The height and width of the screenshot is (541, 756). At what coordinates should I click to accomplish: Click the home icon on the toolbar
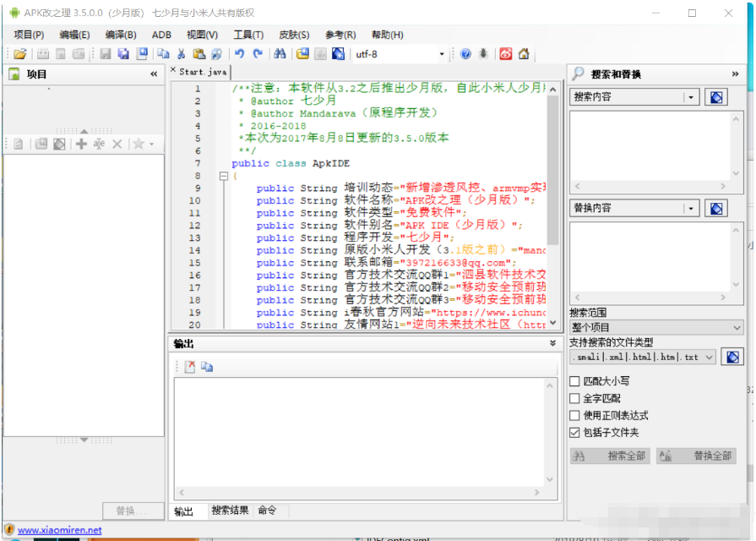point(525,53)
